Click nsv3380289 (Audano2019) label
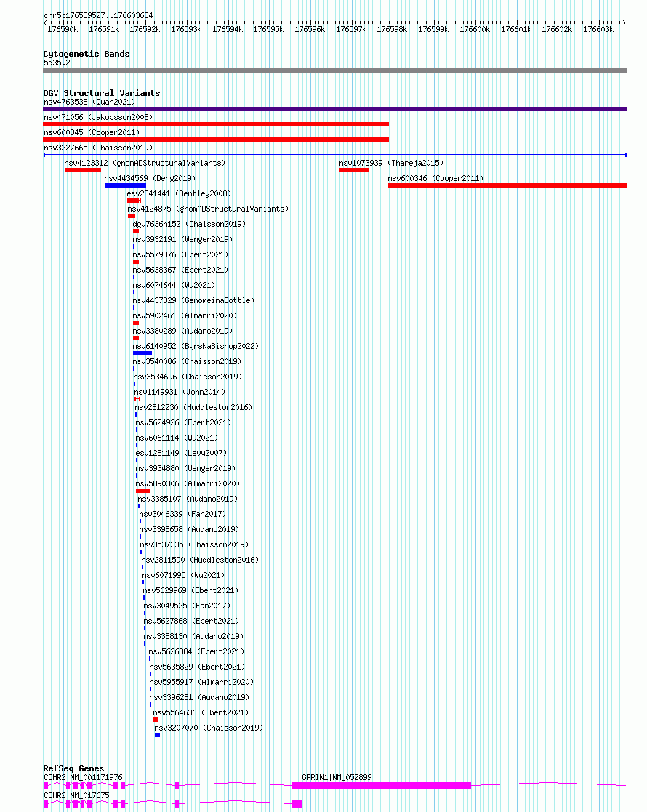Viewport: 647px width, 812px height. pos(183,331)
